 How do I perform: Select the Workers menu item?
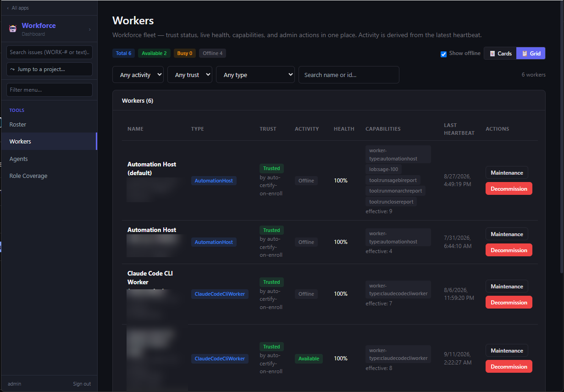[x=49, y=142]
